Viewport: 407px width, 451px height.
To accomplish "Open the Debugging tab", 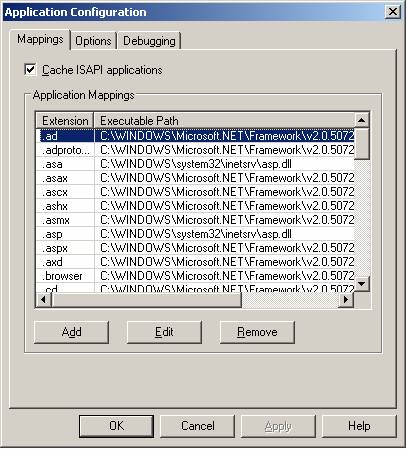I will click(149, 41).
